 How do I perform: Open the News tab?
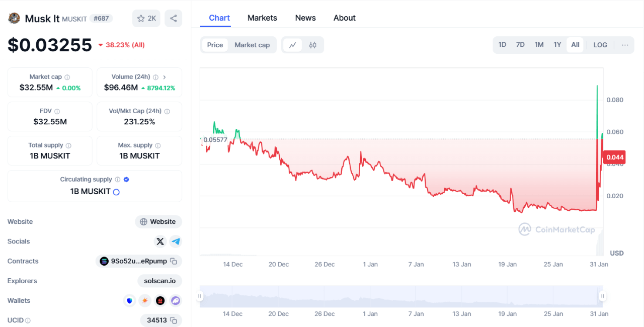click(x=305, y=18)
